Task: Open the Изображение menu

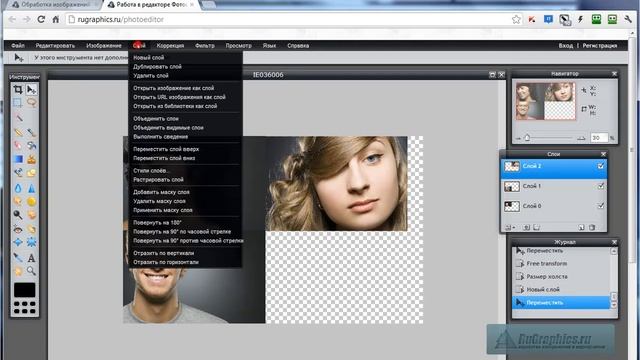Action: click(x=104, y=46)
